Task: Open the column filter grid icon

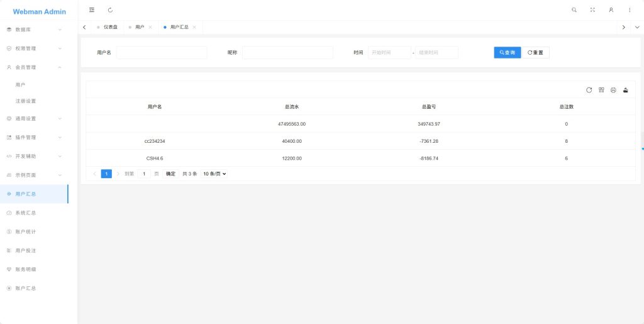Action: [x=601, y=90]
